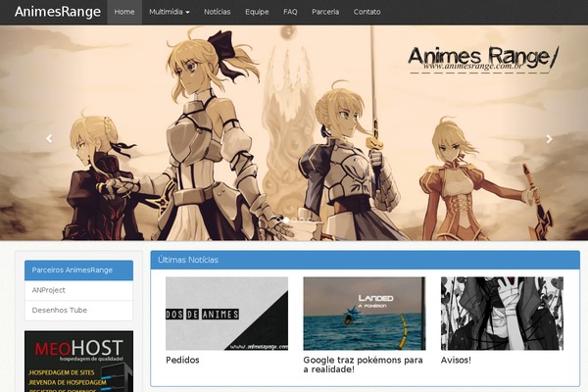Image resolution: width=588 pixels, height=392 pixels.
Task: Open the Contato page
Action: 367,12
